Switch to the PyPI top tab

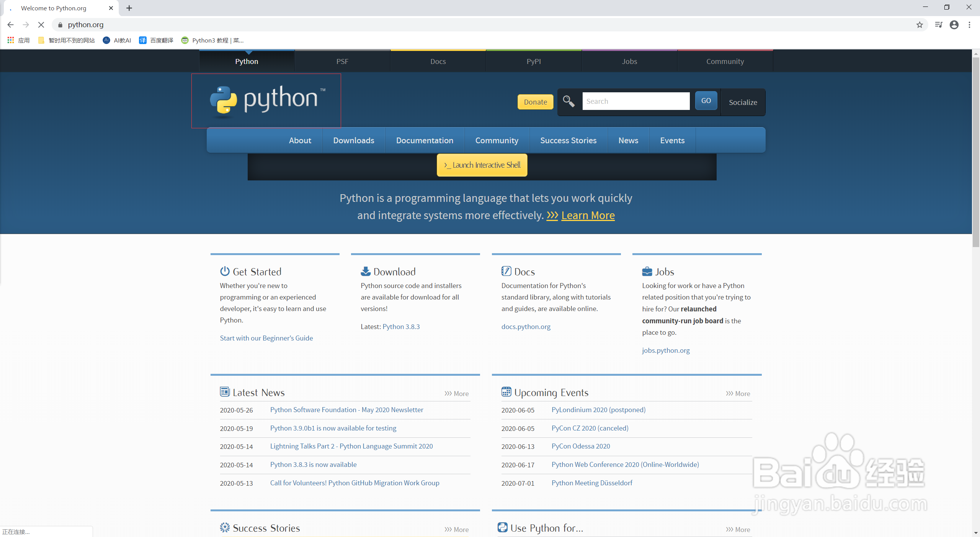click(534, 61)
